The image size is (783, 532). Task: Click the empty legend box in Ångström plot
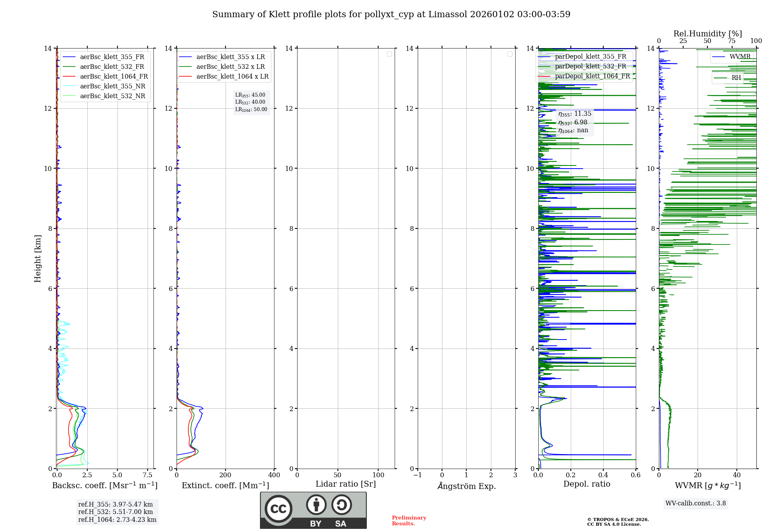[510, 54]
